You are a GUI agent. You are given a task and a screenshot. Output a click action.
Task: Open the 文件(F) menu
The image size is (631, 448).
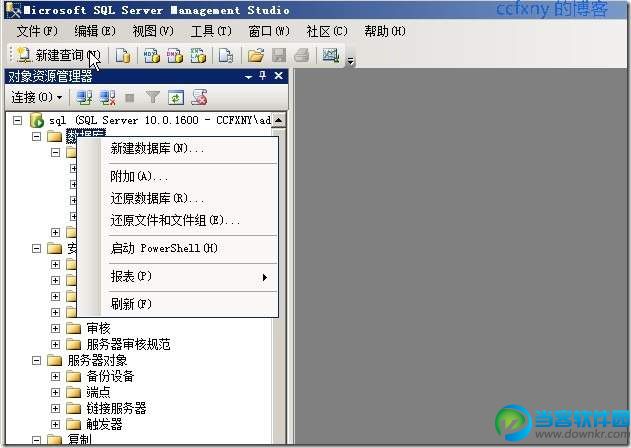pos(37,31)
